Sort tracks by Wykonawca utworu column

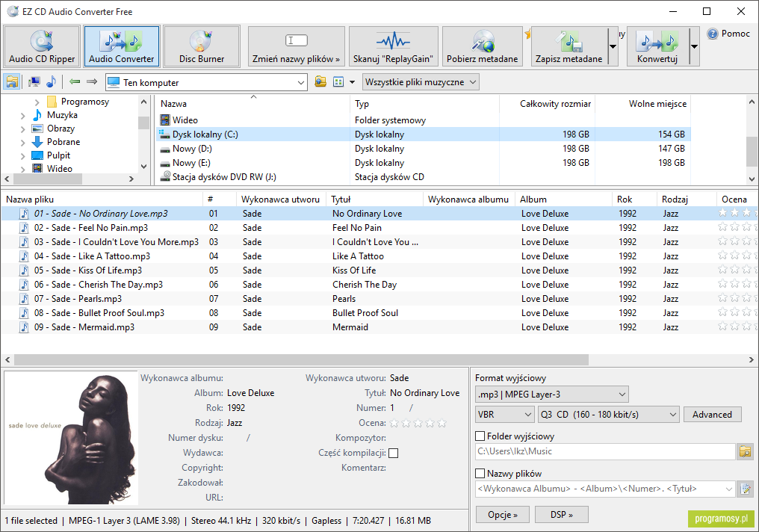point(282,199)
